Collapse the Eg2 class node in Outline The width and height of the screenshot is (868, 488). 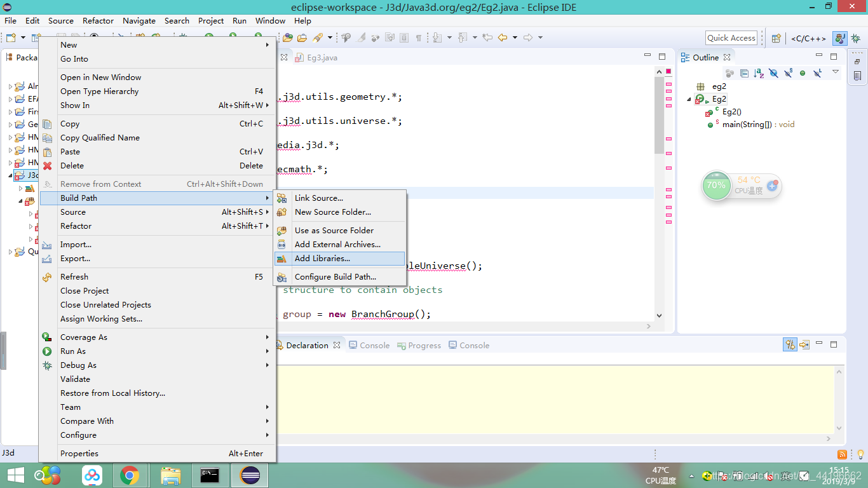coord(689,99)
